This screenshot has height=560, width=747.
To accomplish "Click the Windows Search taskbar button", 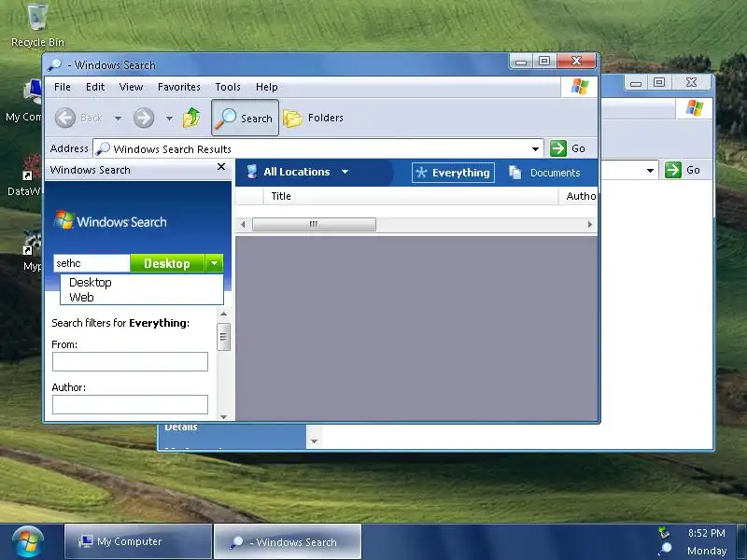I will point(288,541).
